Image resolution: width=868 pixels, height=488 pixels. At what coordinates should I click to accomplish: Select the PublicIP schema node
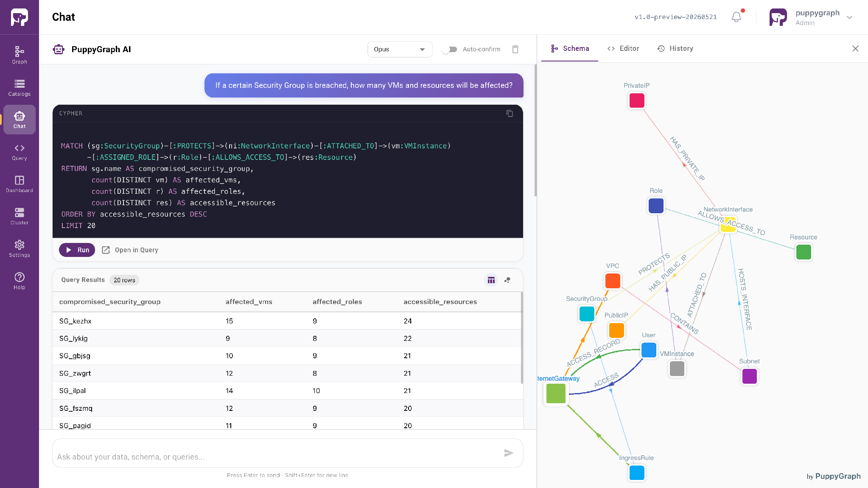[616, 330]
